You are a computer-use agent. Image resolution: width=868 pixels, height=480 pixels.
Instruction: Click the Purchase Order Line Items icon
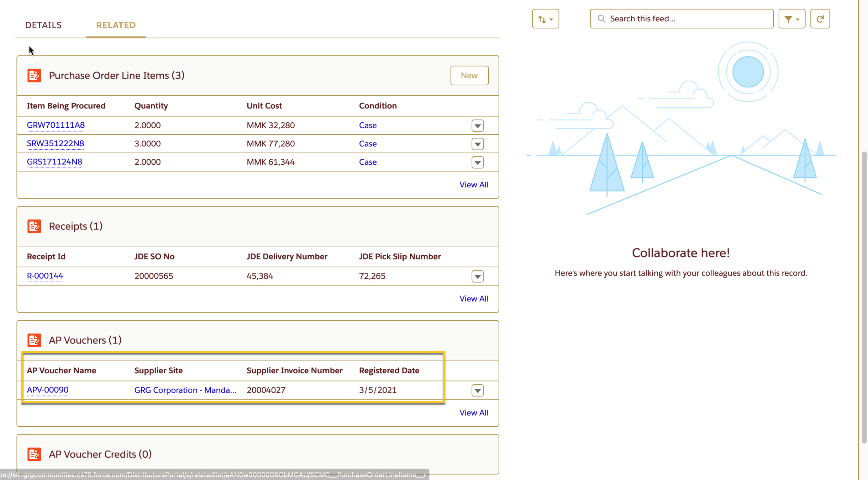(x=34, y=75)
